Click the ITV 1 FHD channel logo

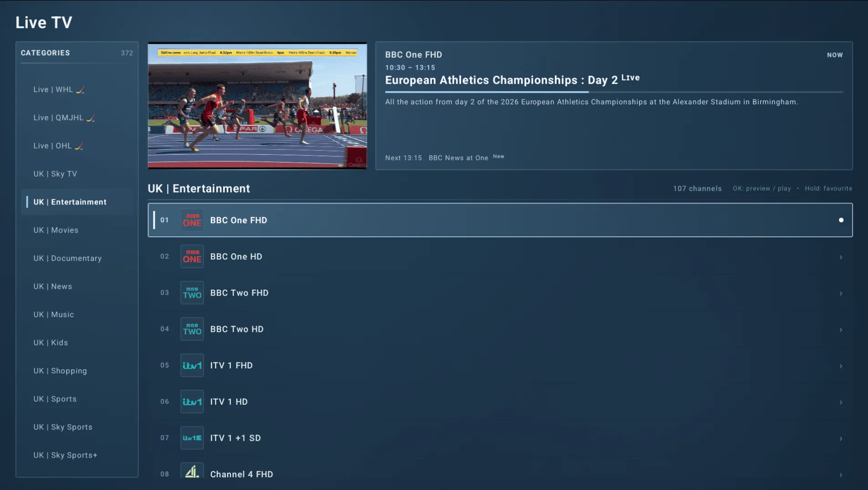tap(192, 365)
